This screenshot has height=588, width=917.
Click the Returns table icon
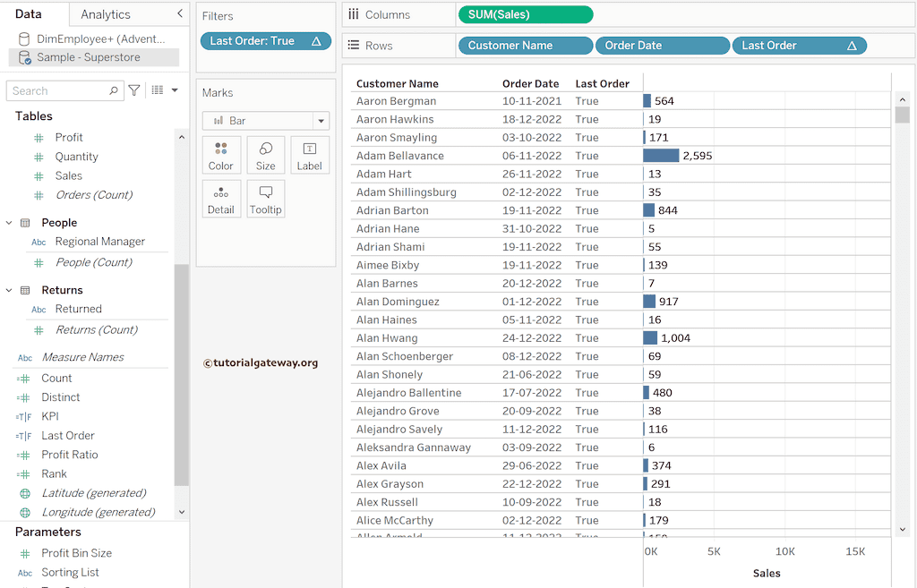pyautogui.click(x=25, y=290)
